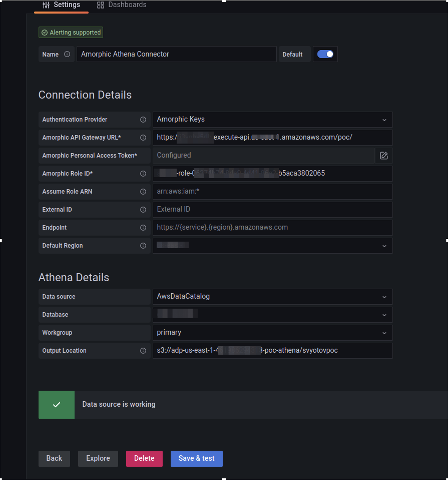Image resolution: width=448 pixels, height=480 pixels.
Task: Click the Amorphic API Gateway URL field
Action: tap(273, 137)
